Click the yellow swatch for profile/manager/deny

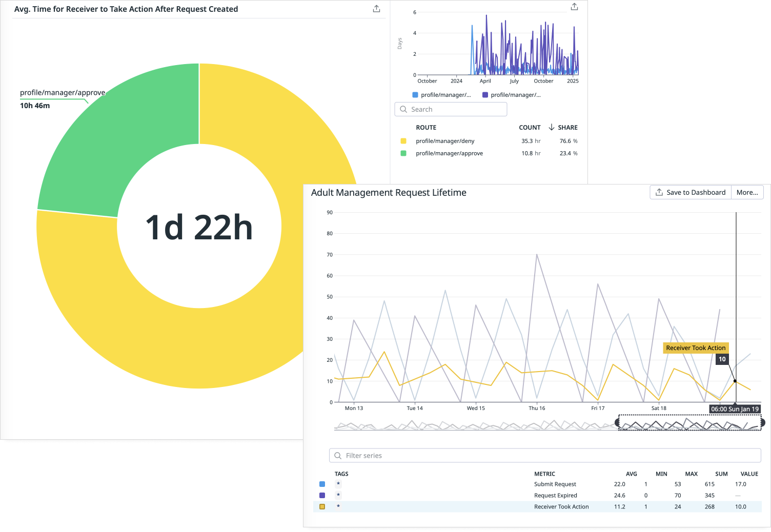point(403,141)
